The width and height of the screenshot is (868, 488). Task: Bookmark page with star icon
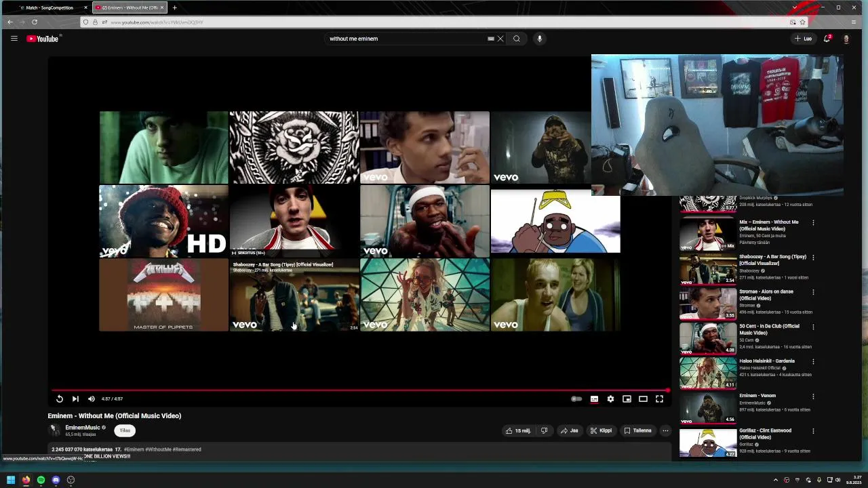[802, 22]
